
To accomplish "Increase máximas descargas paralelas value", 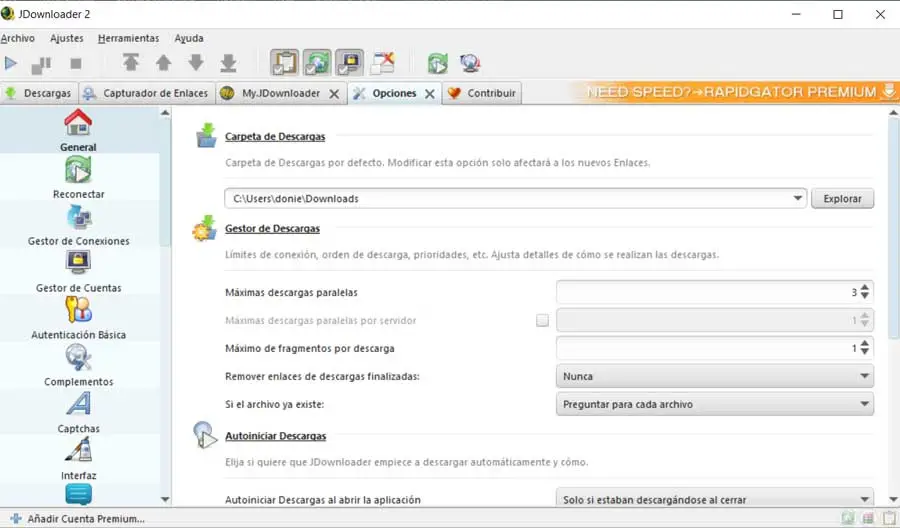I will 864,287.
